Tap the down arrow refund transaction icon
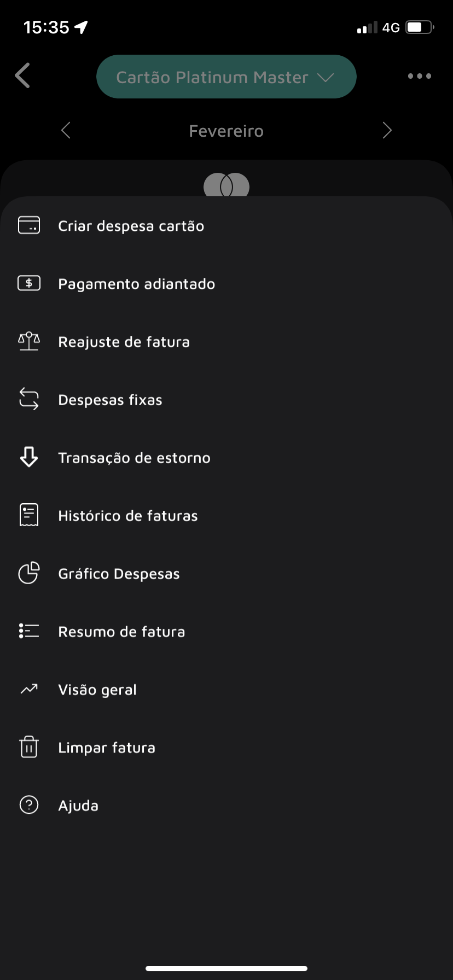The width and height of the screenshot is (453, 980). 29,457
